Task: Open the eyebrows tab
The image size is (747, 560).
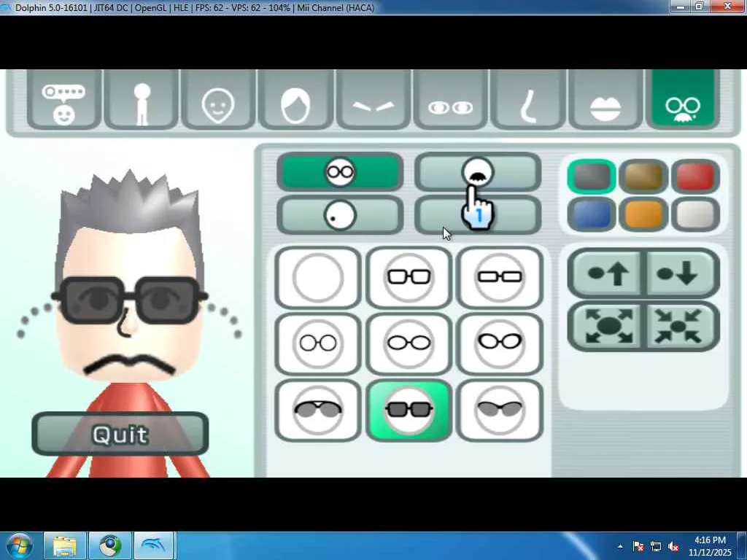Action: [373, 99]
